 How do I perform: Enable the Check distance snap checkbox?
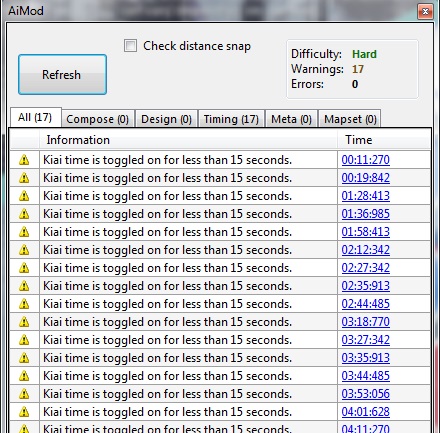tap(130, 46)
